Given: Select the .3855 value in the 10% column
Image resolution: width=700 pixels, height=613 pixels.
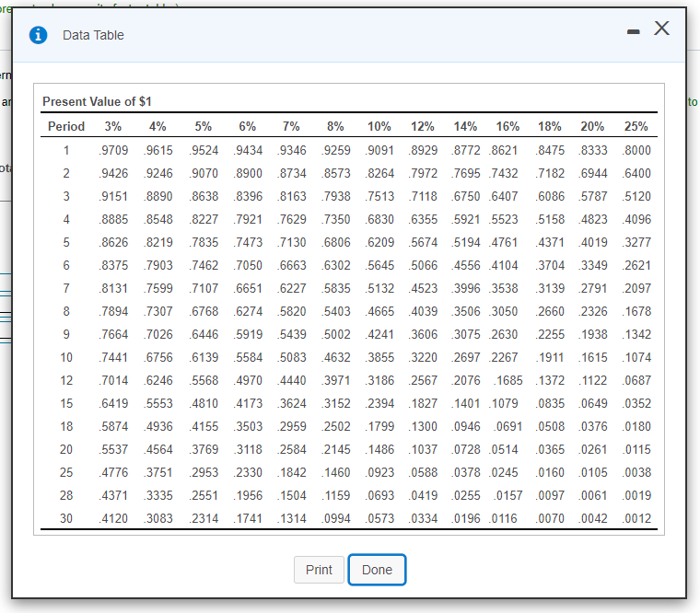Looking at the screenshot, I should tap(380, 357).
